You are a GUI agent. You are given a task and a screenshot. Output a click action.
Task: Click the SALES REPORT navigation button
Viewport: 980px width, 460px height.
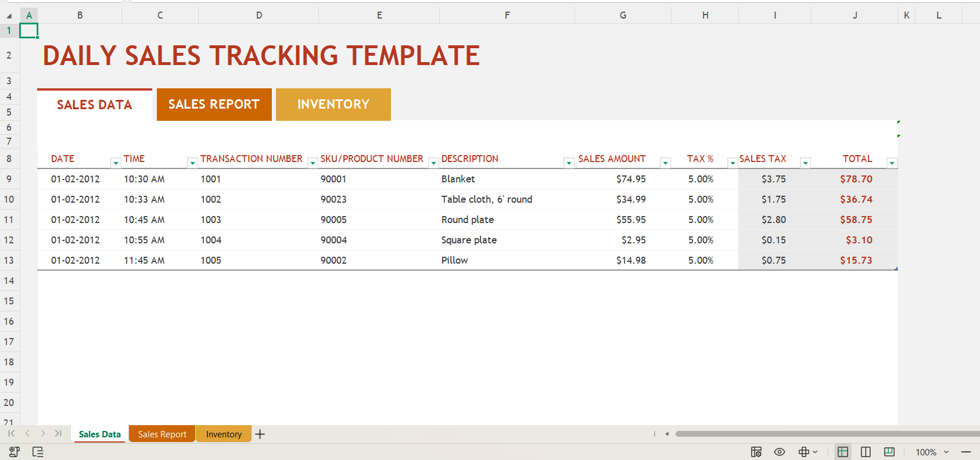[214, 105]
